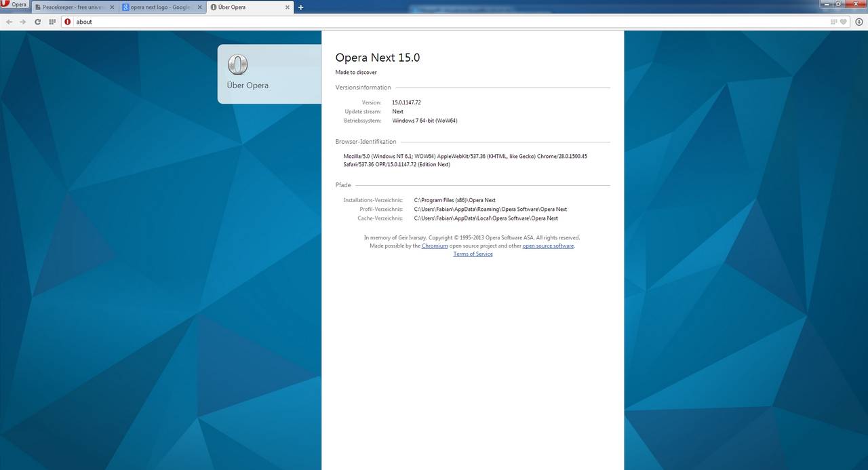This screenshot has width=868, height=470.
Task: Click the Browser-Identifikation section title
Action: click(x=366, y=142)
